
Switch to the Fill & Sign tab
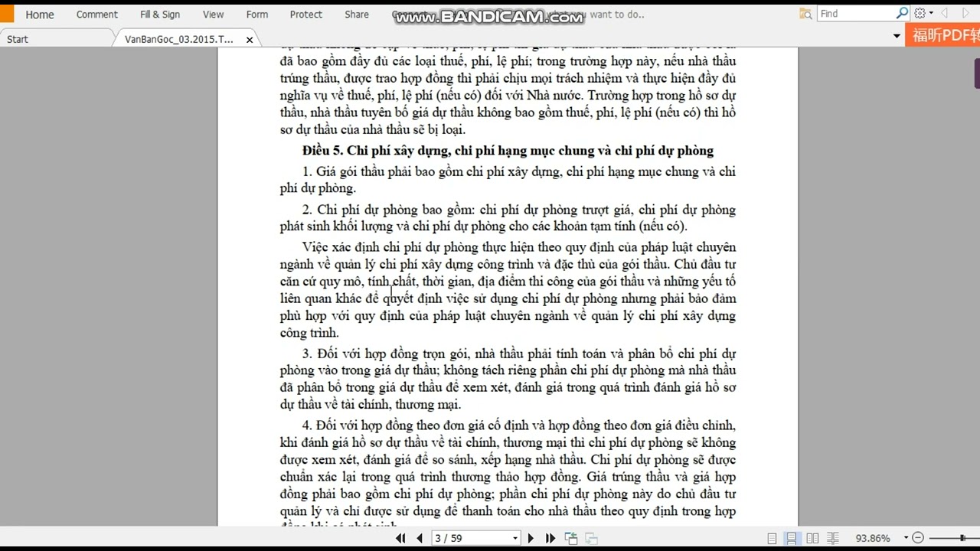coord(160,15)
